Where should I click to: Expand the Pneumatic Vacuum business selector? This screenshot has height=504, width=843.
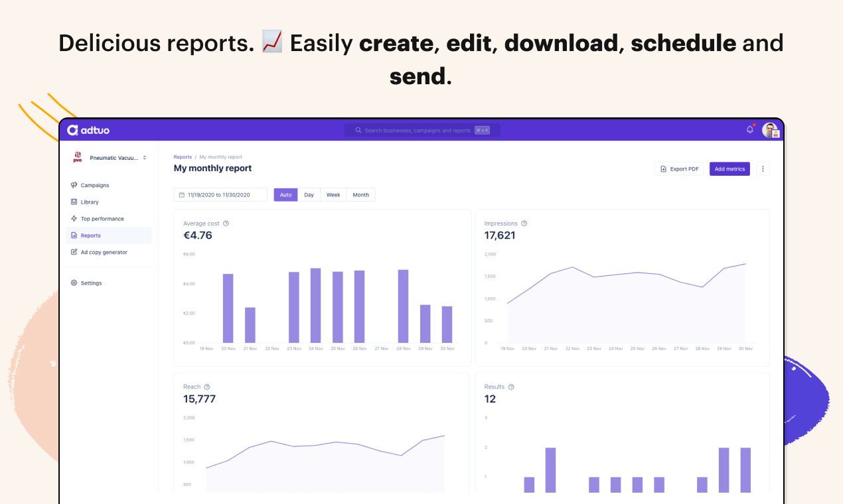point(110,158)
